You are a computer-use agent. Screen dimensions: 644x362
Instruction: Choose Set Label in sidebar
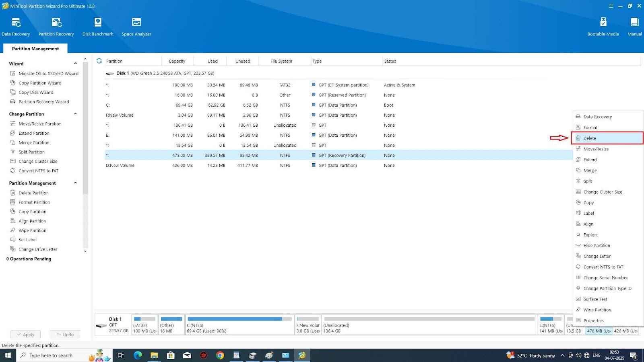(x=23, y=240)
